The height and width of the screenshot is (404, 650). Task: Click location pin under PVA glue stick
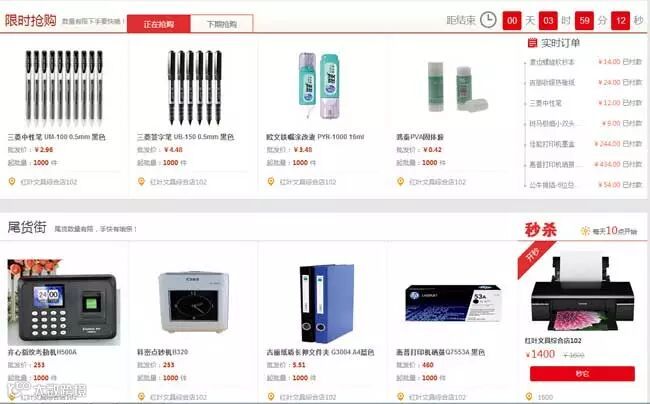400,181
